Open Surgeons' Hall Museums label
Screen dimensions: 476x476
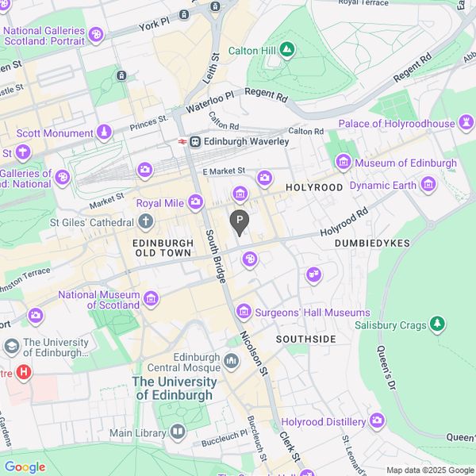[x=313, y=313]
